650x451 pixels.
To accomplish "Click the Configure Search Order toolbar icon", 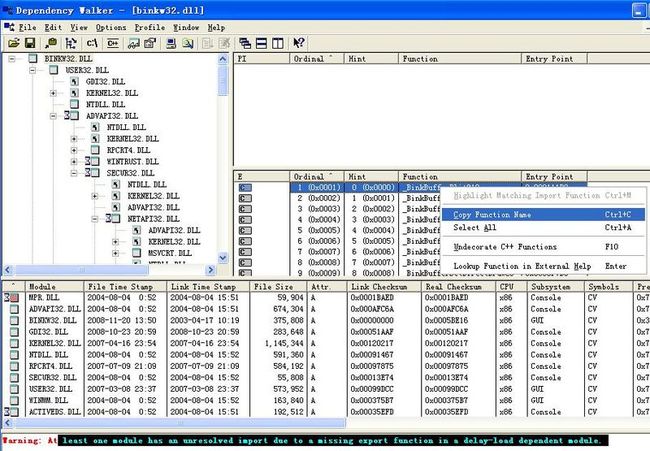I will (188, 43).
